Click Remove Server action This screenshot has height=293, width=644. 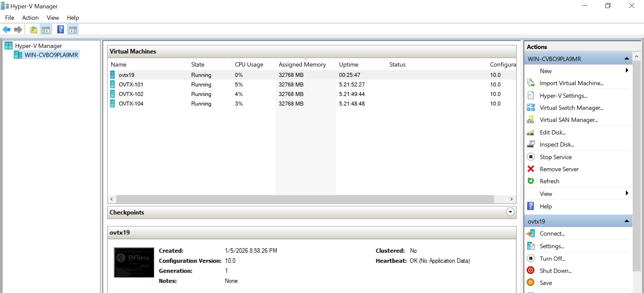[559, 169]
